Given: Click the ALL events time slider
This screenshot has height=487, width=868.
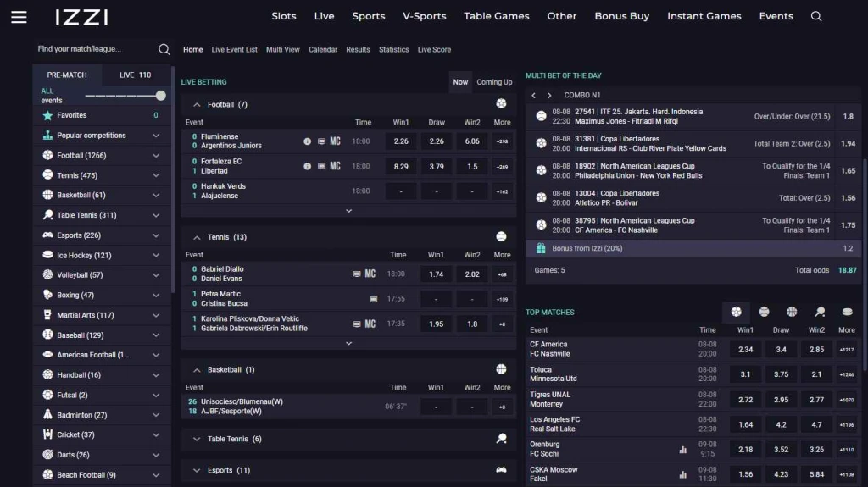Looking at the screenshot, I should pyautogui.click(x=160, y=96).
